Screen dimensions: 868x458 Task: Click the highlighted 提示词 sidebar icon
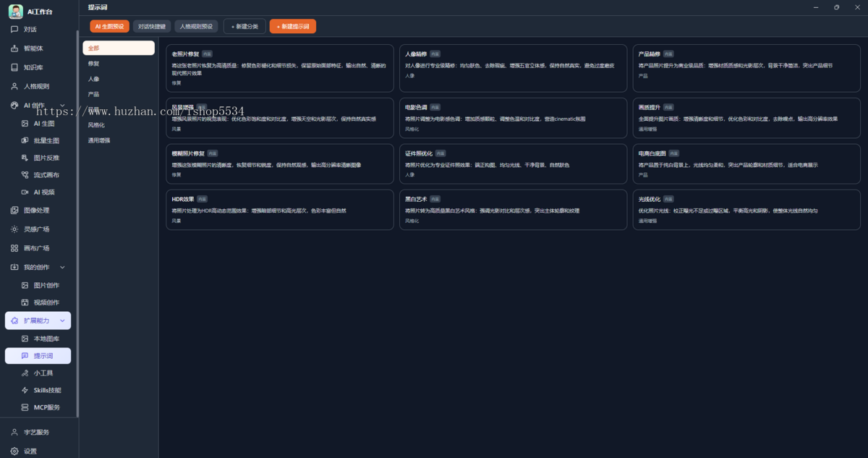pos(25,356)
